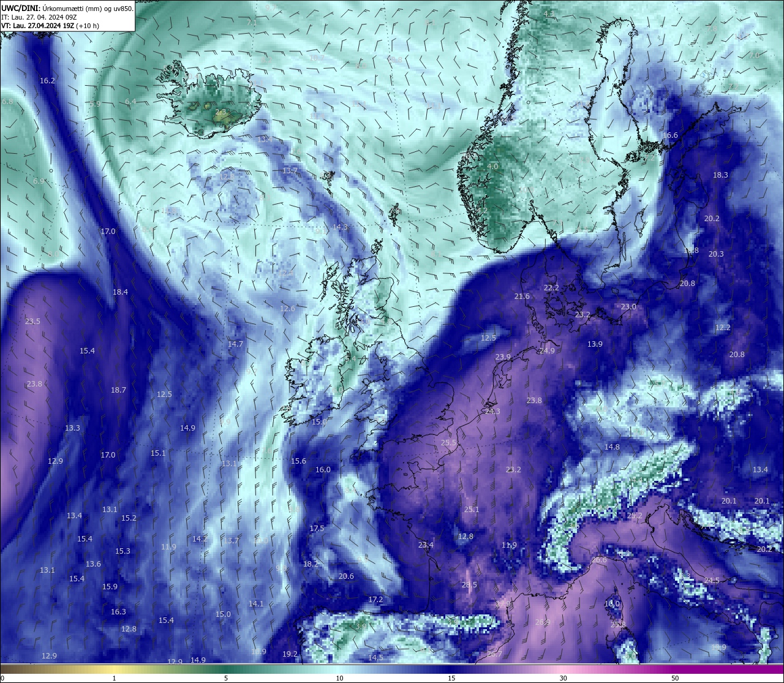Click colorbar tick label 10

(x=339, y=678)
